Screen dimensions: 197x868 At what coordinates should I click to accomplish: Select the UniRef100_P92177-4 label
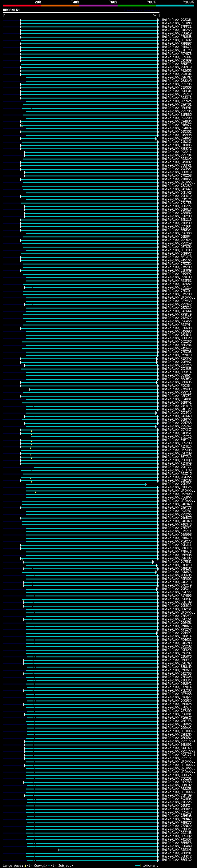(179, 741)
